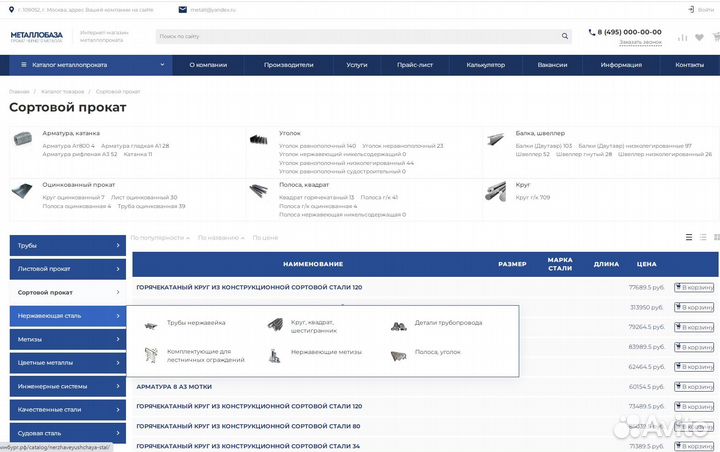Add the 83989.5 руб. item to cart

coord(694,347)
